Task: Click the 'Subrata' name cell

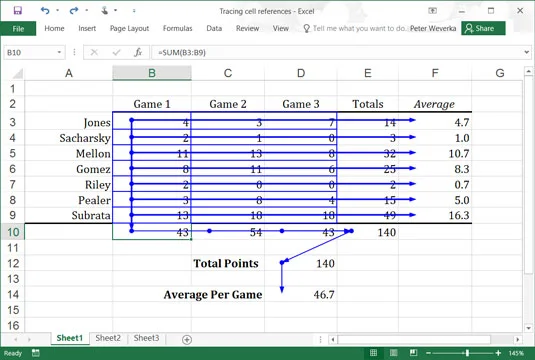Action: [69, 215]
